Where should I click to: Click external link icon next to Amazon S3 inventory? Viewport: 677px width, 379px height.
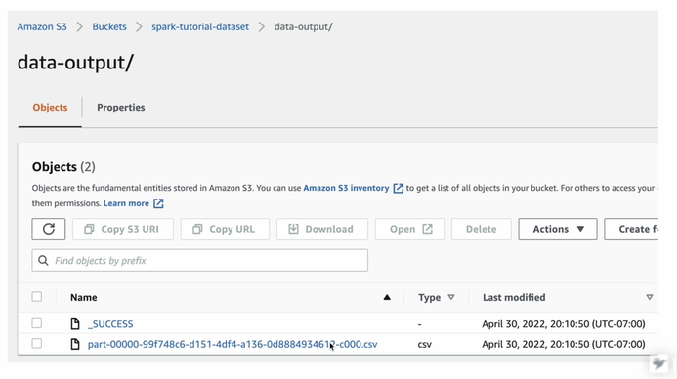(x=398, y=189)
